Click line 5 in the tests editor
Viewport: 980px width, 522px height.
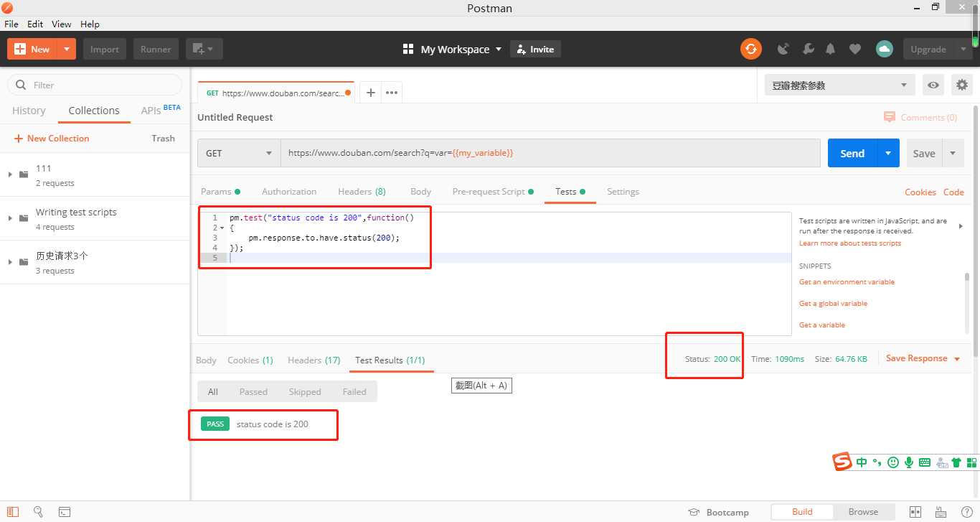point(509,258)
